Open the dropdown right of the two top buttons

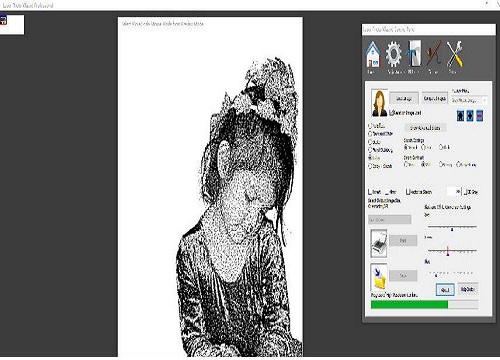tap(469, 100)
